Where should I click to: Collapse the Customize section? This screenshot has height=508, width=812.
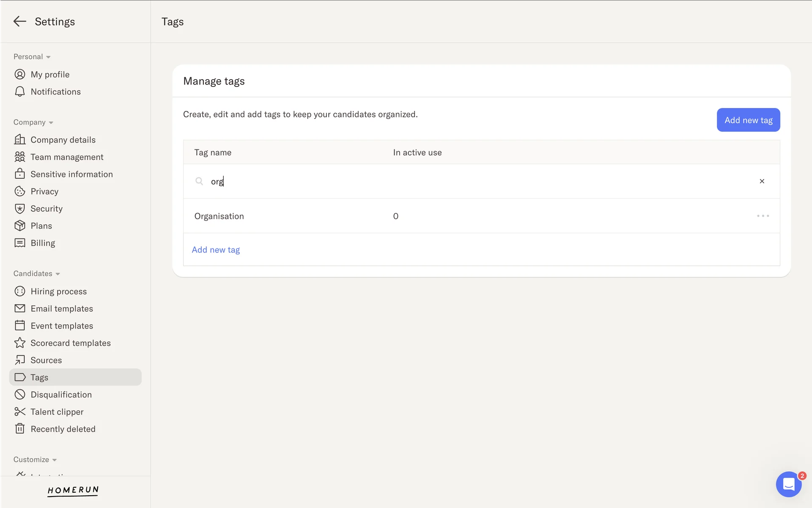point(35,460)
